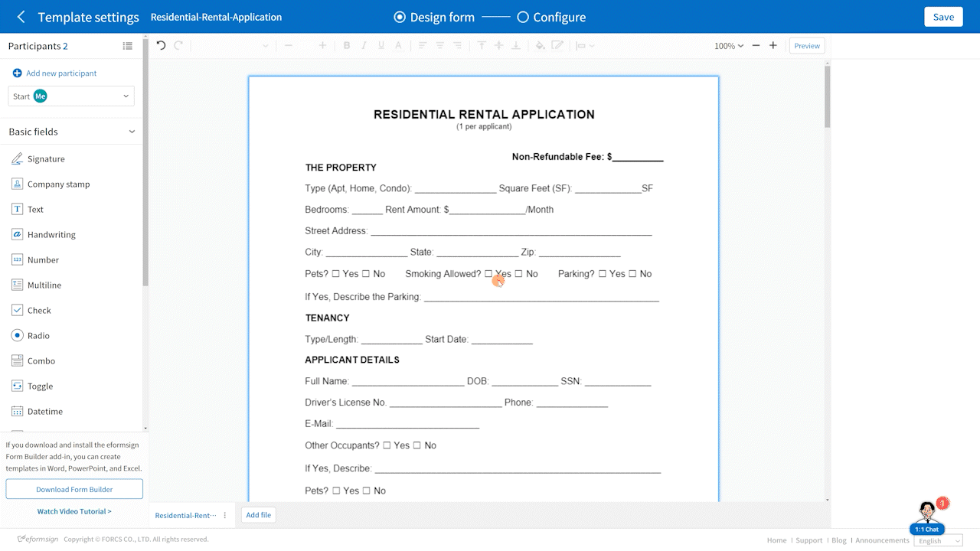
Task: Apply italic formatting
Action: coord(364,46)
